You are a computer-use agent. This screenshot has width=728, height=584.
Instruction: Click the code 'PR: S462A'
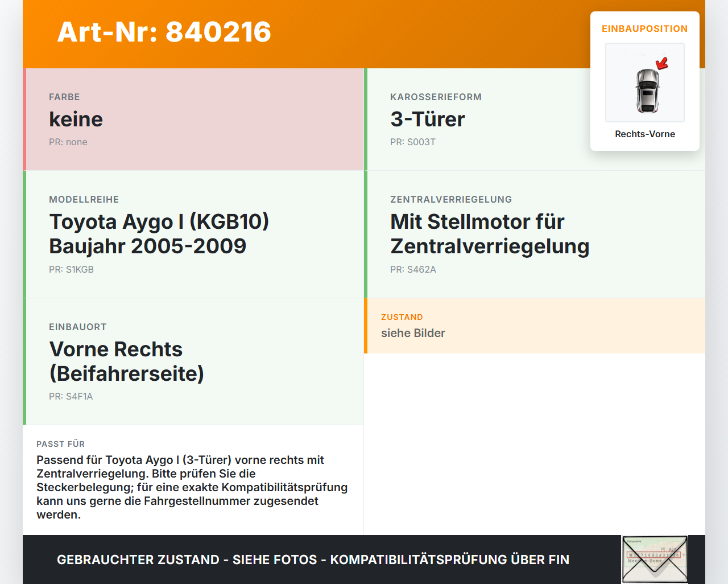[x=413, y=269]
